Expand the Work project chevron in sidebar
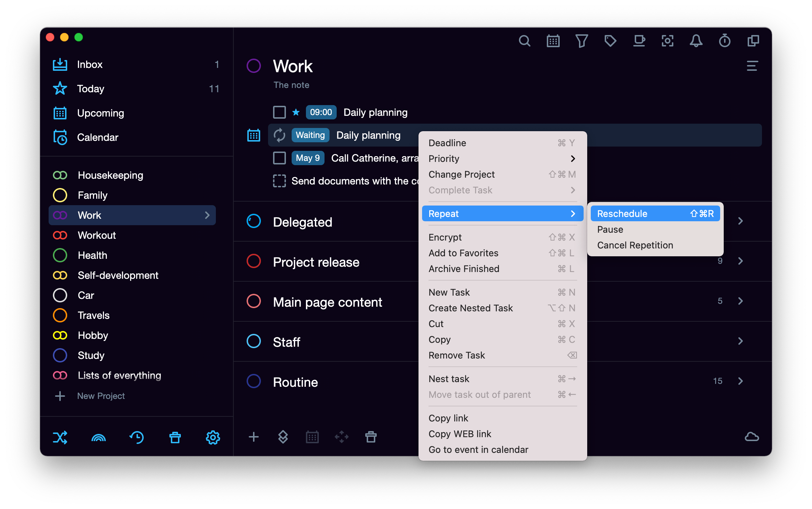Viewport: 812px width, 509px height. coord(207,215)
